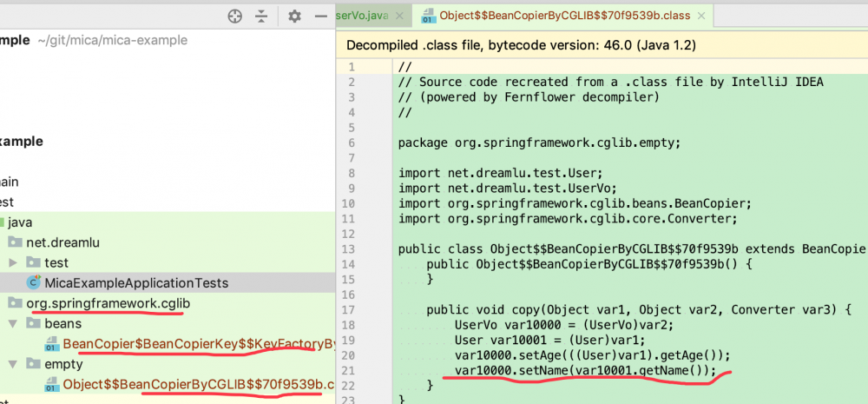Click import net.dreamlu.test.UserVo line

(508, 188)
